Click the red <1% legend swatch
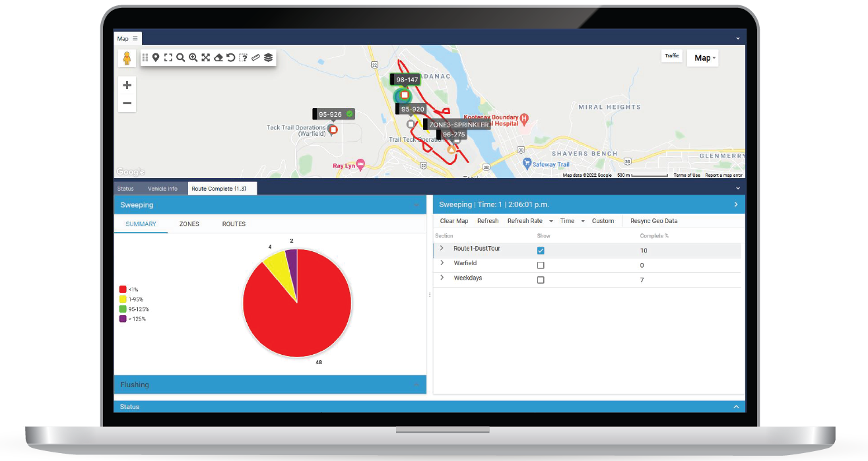 (x=123, y=290)
